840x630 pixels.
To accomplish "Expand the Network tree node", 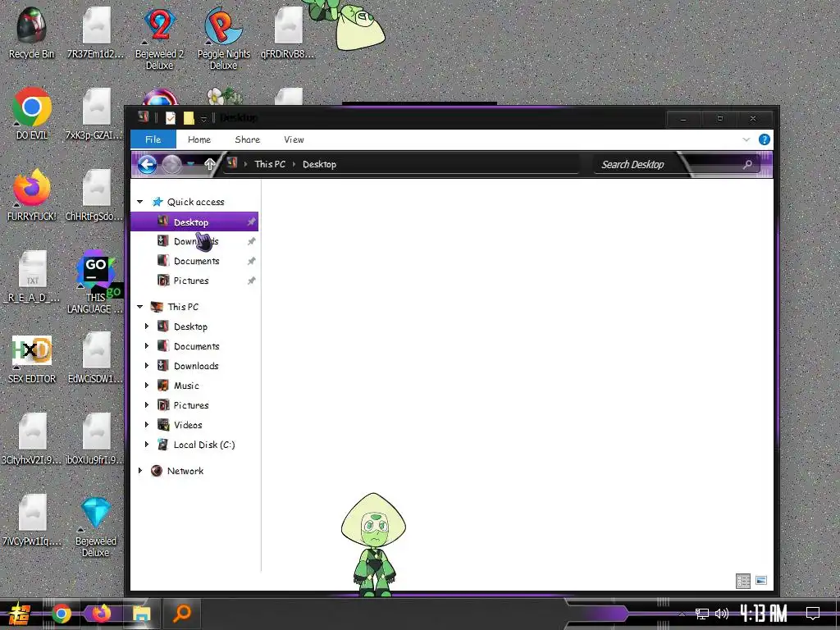I will [x=139, y=471].
